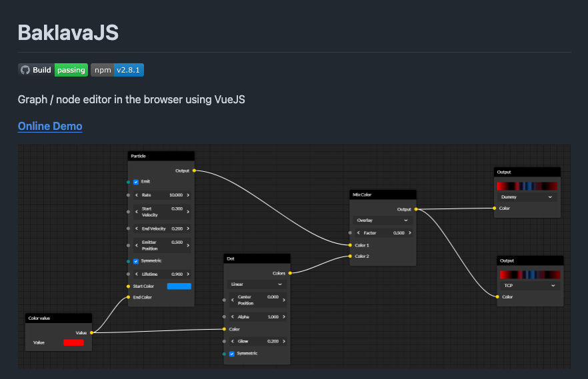Image resolution: width=588 pixels, height=379 pixels.
Task: Toggle Symmetric checkbox in Dot node
Action: [x=232, y=354]
